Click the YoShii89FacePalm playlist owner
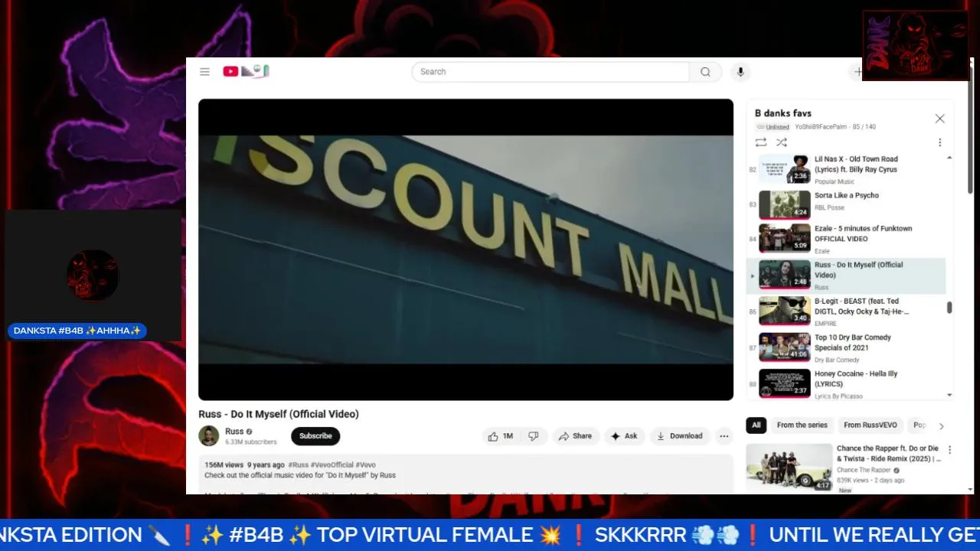 point(822,127)
